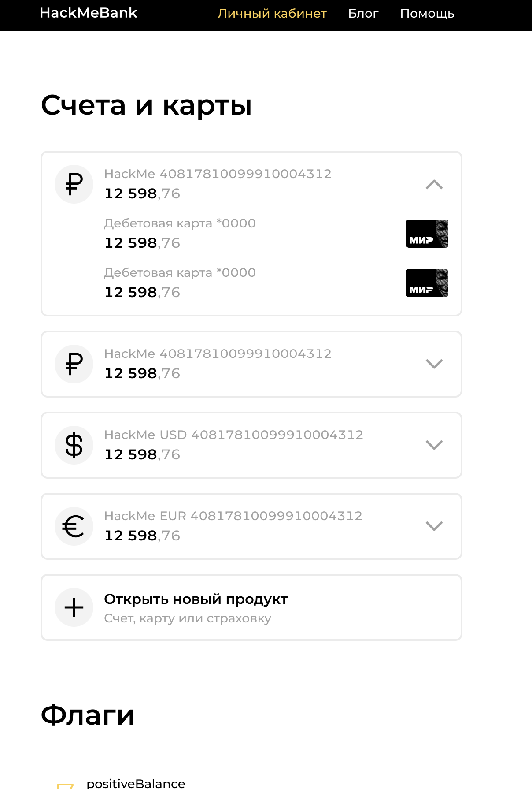Collapse the first ruble account card list
The image size is (532, 789).
coord(434,184)
